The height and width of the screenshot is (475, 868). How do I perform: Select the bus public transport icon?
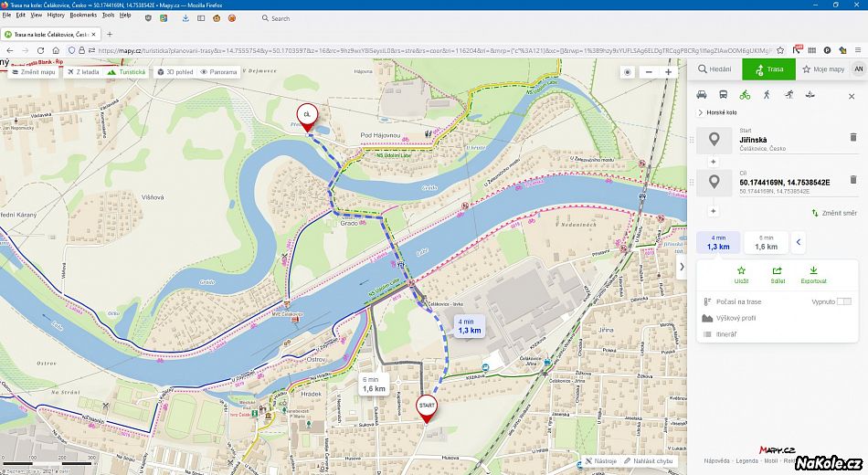pos(724,95)
